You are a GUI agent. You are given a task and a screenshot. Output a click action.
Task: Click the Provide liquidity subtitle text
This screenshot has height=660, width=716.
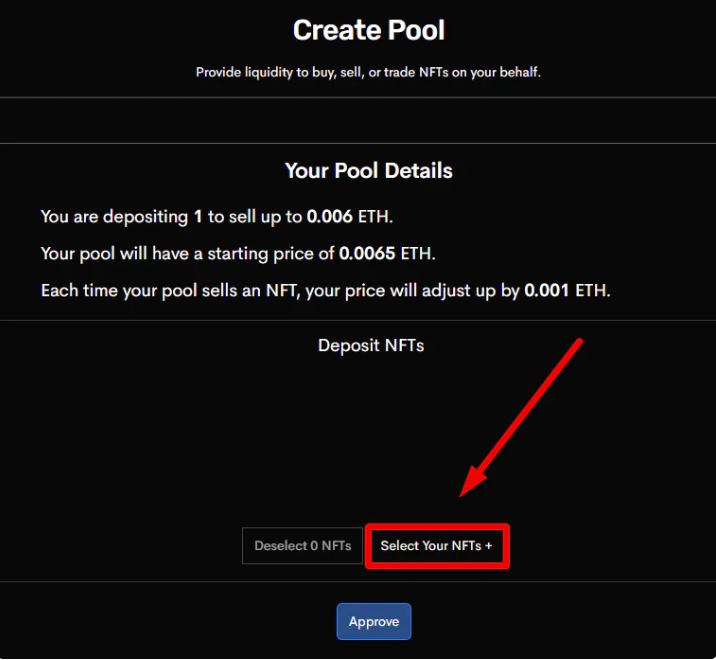pos(368,72)
